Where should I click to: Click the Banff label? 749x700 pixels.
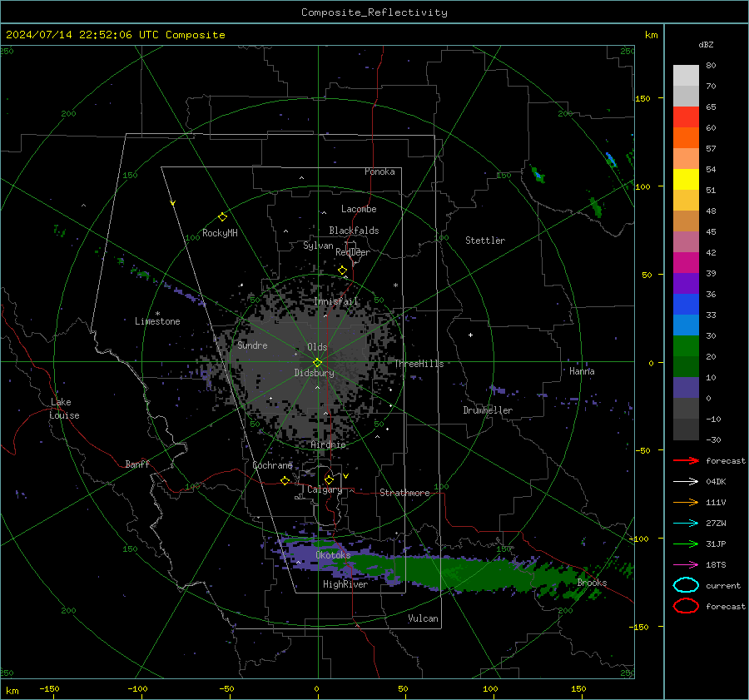[137, 464]
